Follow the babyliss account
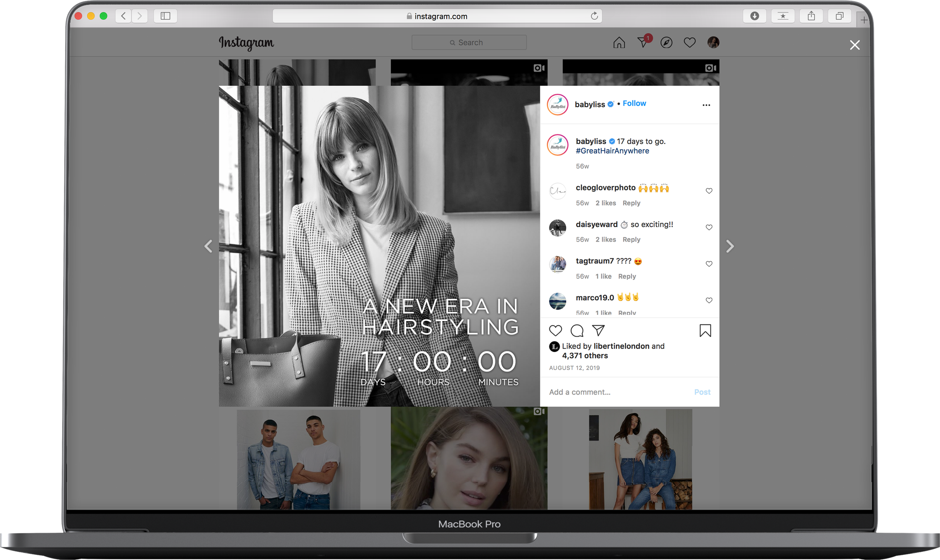Image resolution: width=940 pixels, height=560 pixels. pos(634,103)
